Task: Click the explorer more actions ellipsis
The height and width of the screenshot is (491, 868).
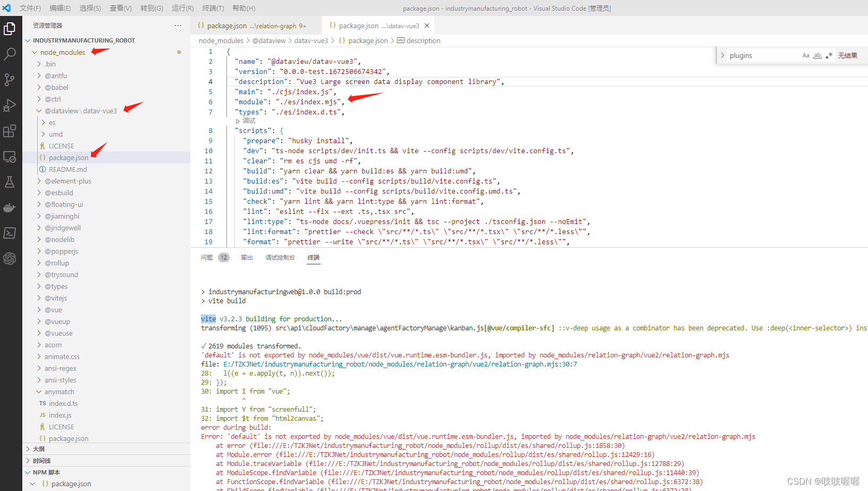Action: 178,26
